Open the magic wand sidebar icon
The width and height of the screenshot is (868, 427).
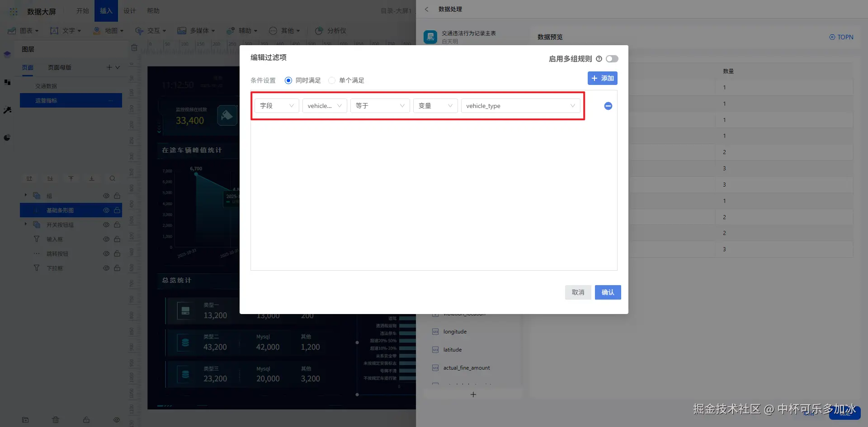(7, 110)
